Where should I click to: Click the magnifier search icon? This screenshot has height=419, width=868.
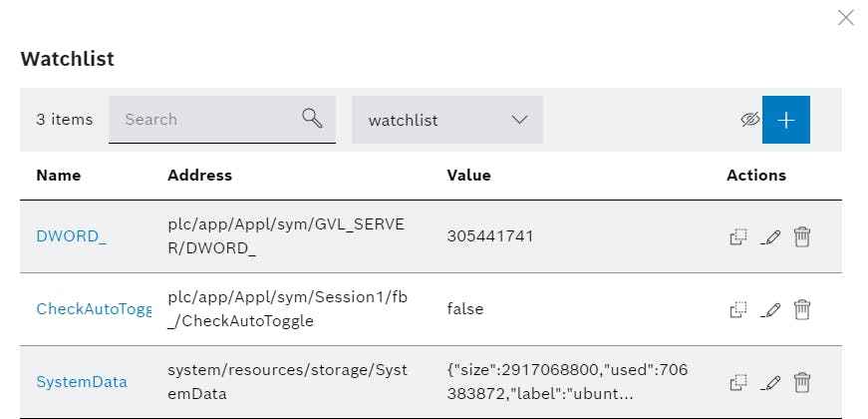(313, 119)
